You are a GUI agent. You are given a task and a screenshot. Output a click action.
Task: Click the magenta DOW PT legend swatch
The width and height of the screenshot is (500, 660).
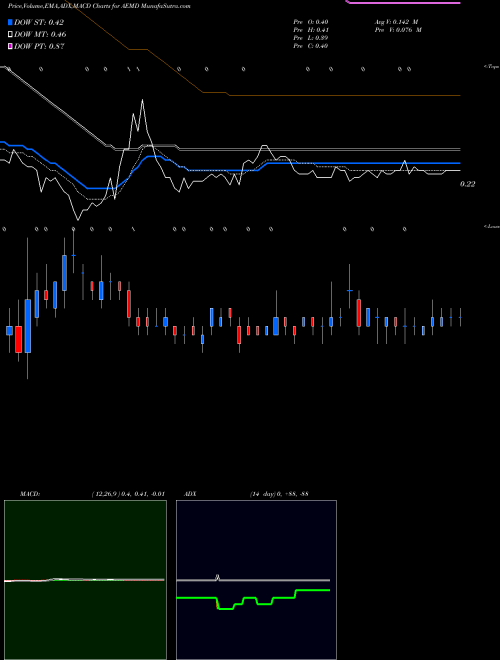click(10, 46)
